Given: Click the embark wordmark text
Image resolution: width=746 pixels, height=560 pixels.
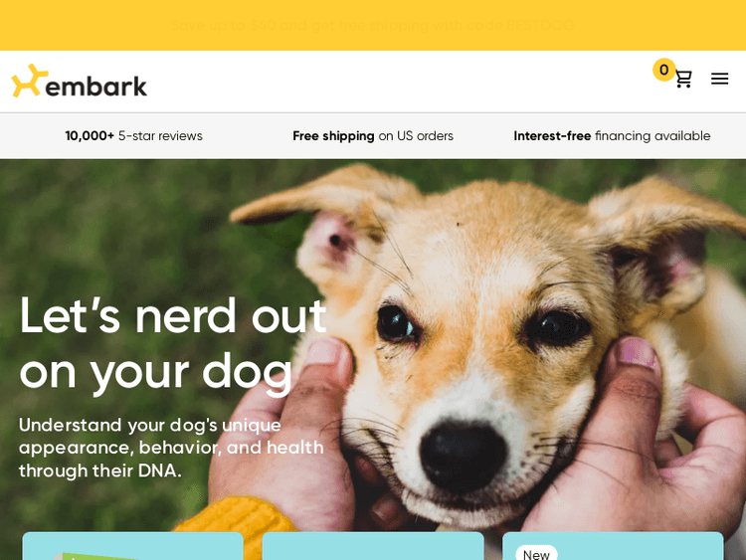Looking at the screenshot, I should (x=96, y=87).
